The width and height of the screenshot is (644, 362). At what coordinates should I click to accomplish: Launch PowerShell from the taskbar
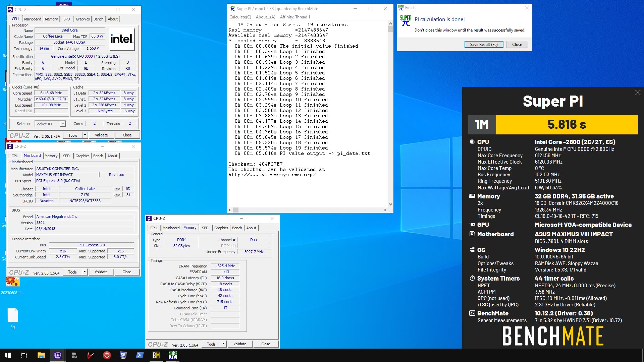pos(140,355)
